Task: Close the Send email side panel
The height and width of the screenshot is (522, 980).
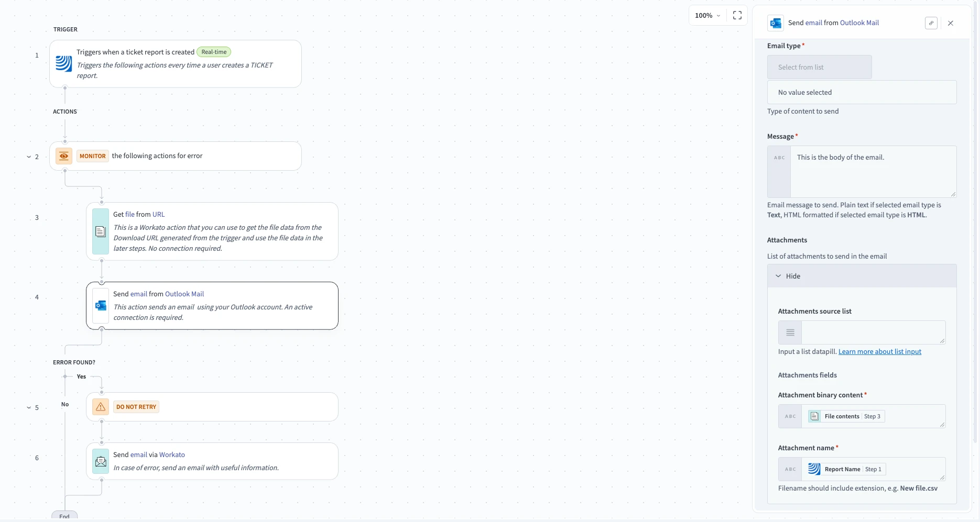Action: [951, 23]
